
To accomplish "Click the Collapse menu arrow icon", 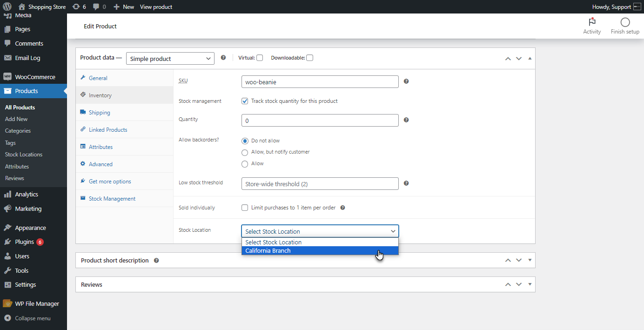I will [x=7, y=318].
